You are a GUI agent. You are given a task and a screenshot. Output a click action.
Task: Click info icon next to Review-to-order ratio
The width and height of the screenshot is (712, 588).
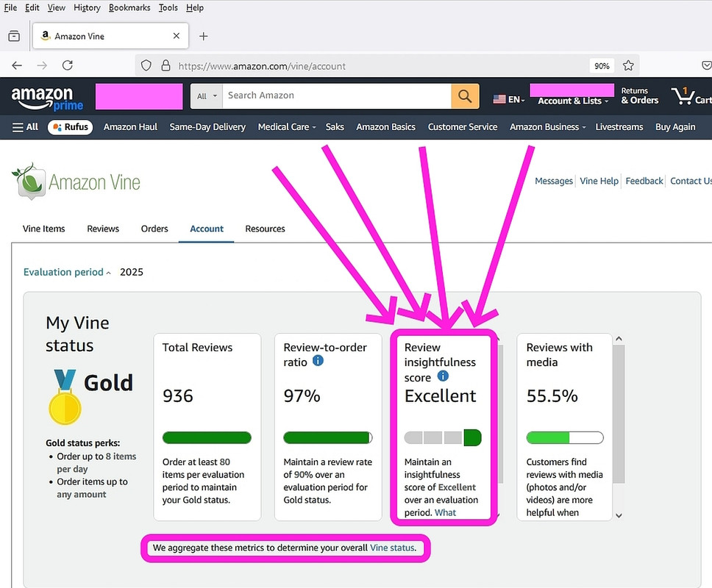click(318, 361)
